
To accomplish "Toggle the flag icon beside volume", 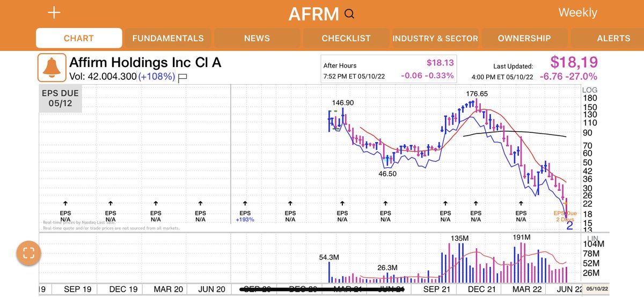I will [x=182, y=77].
